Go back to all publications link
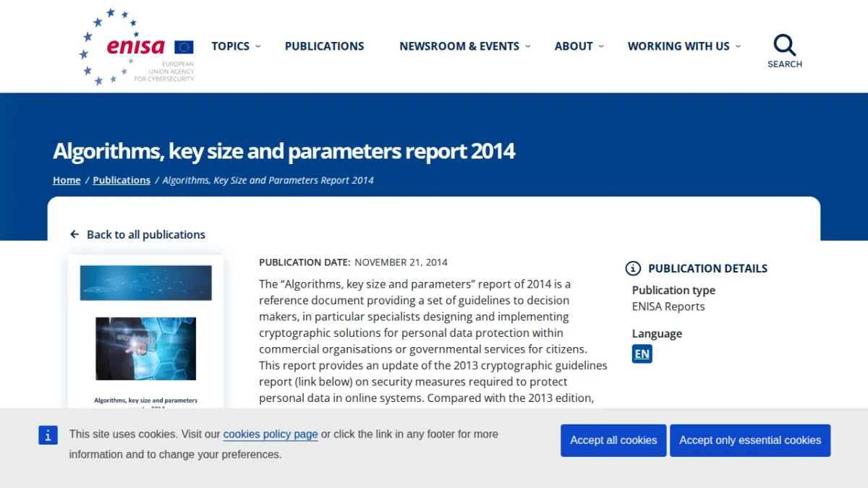This screenshot has width=868, height=488. tap(146, 234)
